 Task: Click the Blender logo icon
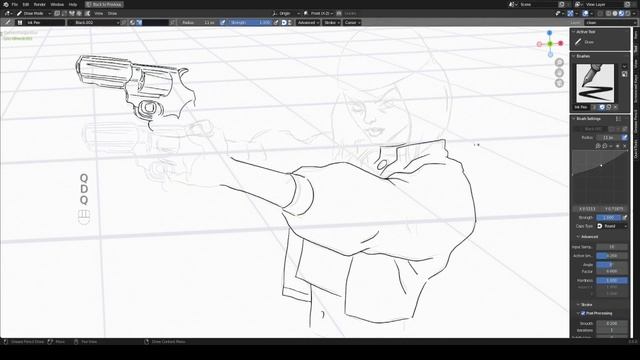[x=6, y=4]
